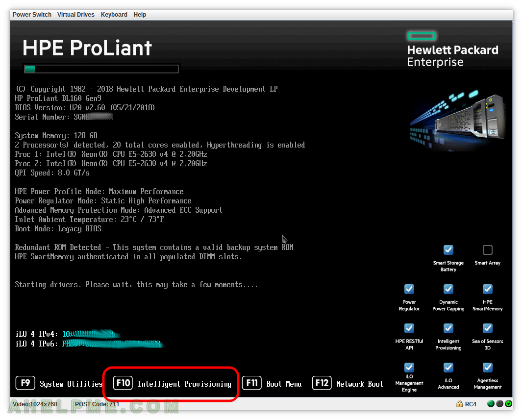The width and height of the screenshot is (523, 420).
Task: Click the 'Proc 2: Intel(R) Xeon(R)' line
Action: (111, 164)
